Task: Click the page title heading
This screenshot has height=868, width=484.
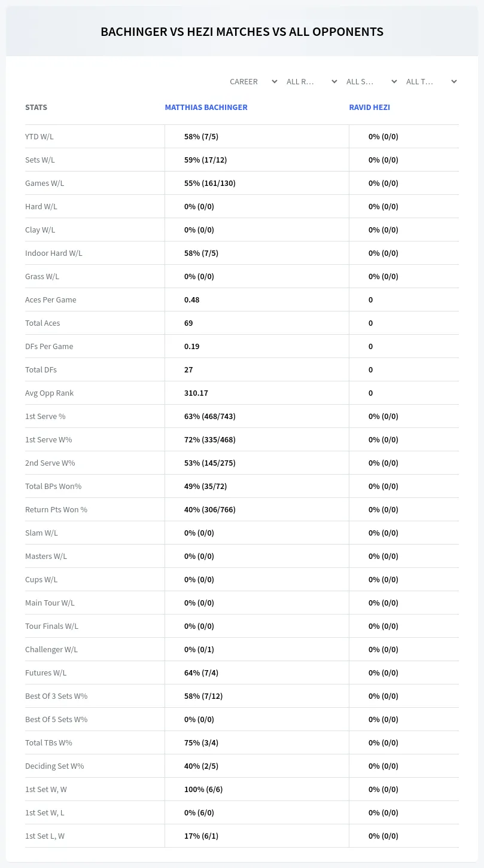Action: pos(242,32)
